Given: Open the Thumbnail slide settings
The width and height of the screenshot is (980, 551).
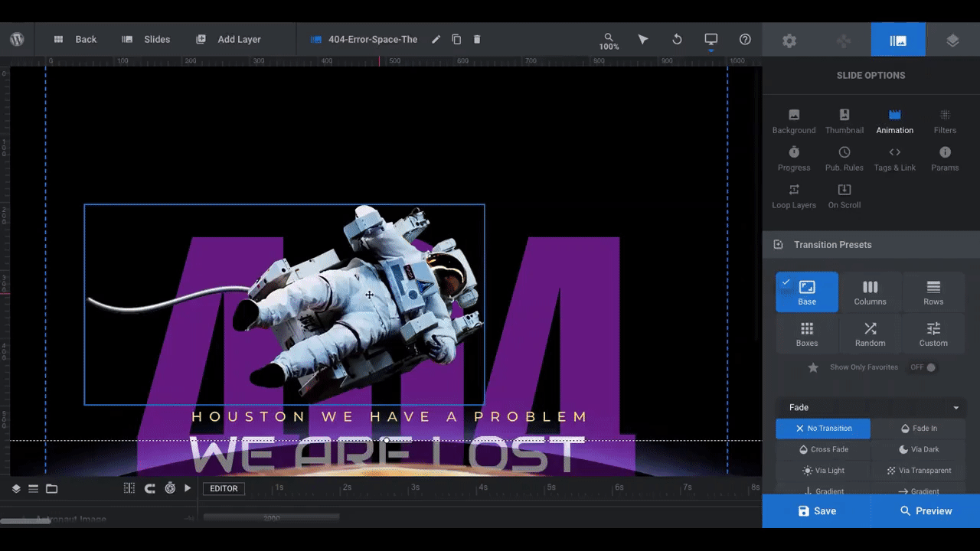Looking at the screenshot, I should [844, 122].
